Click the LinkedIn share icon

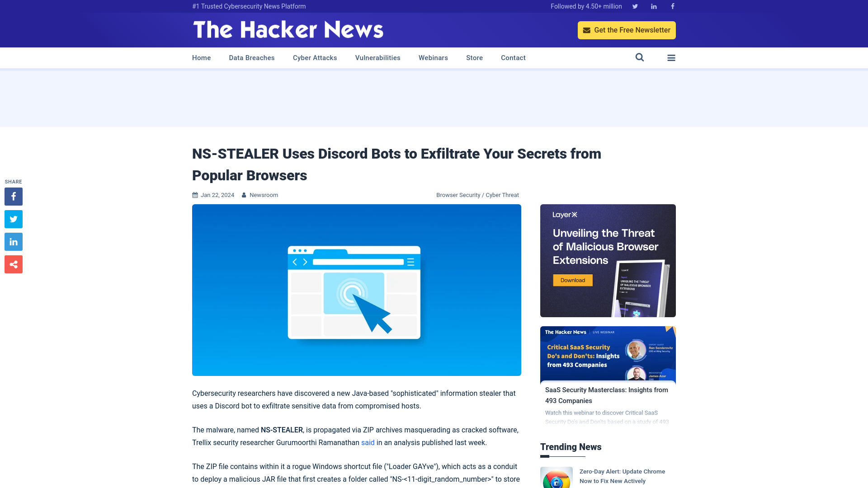[x=13, y=241]
